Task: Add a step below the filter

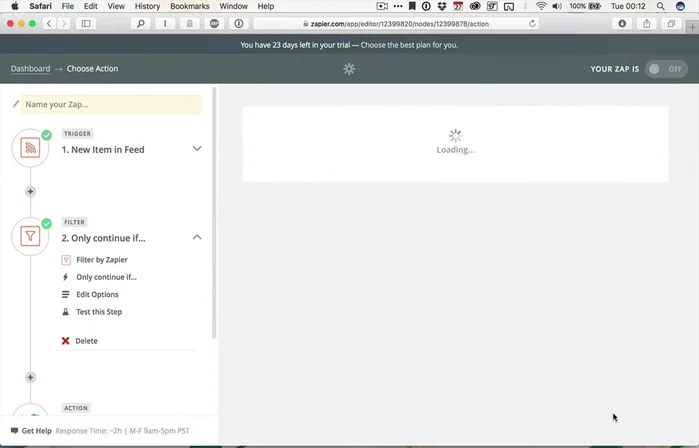Action: [x=30, y=377]
